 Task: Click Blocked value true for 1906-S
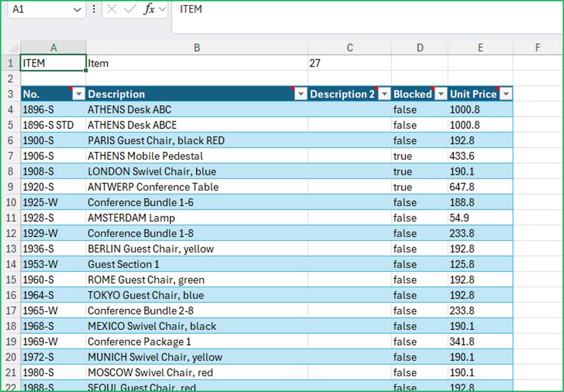(x=420, y=156)
